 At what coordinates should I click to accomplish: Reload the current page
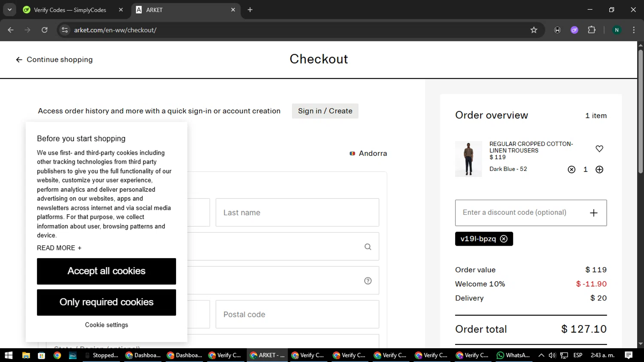point(45,30)
